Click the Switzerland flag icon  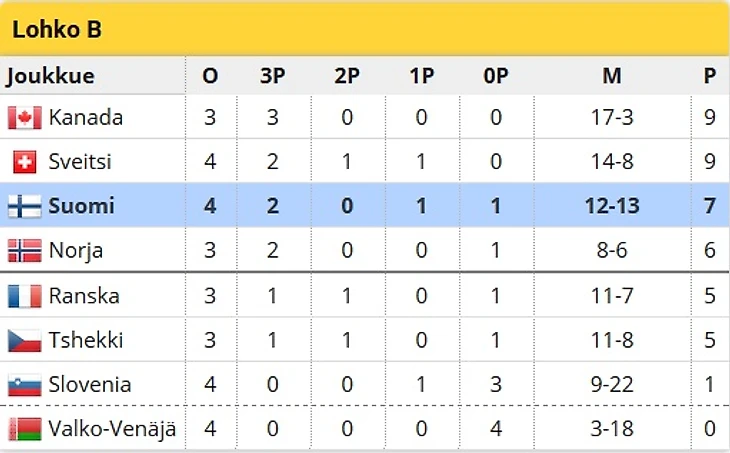tap(24, 162)
